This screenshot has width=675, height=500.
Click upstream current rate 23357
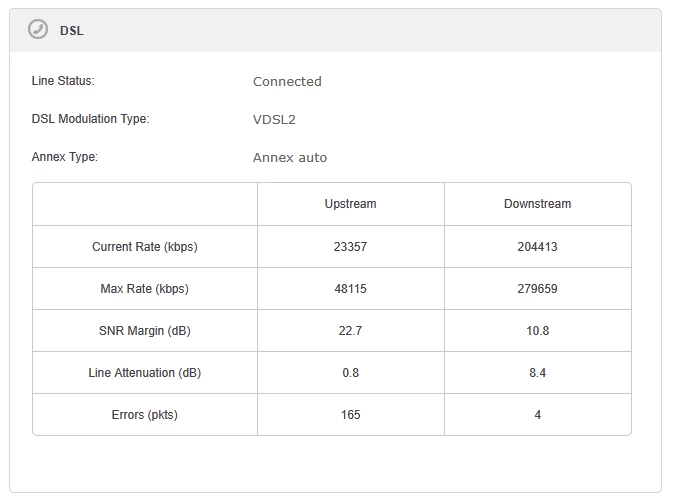[350, 247]
